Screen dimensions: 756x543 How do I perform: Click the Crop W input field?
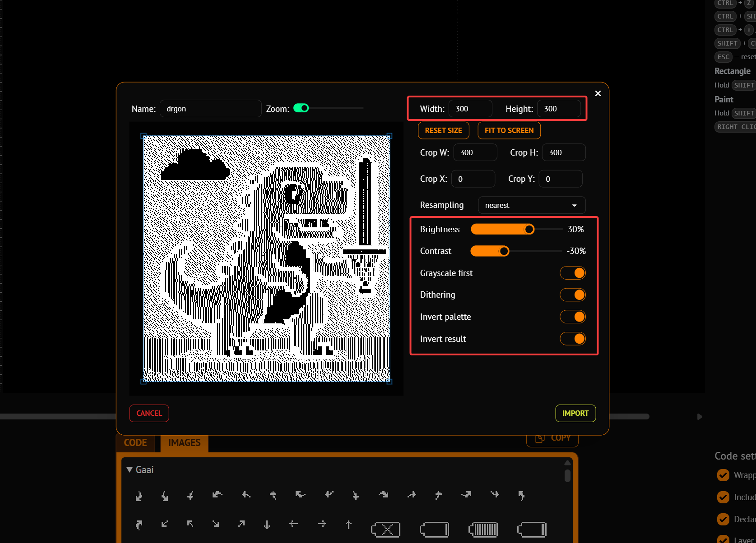(475, 152)
